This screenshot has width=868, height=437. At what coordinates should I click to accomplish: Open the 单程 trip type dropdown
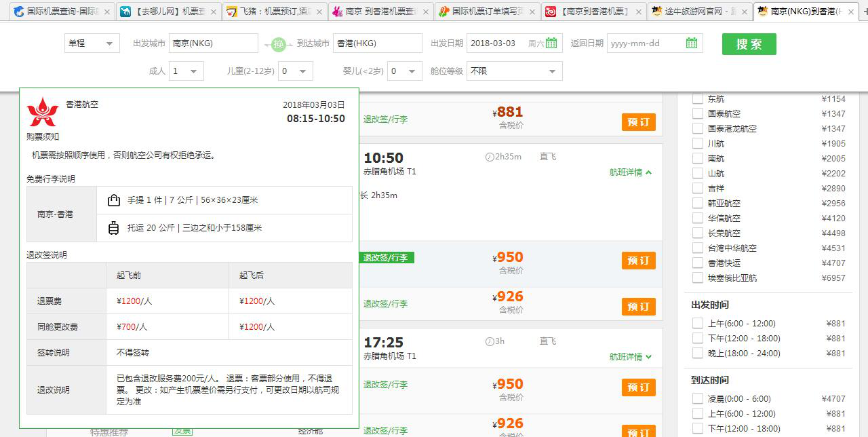coord(92,42)
